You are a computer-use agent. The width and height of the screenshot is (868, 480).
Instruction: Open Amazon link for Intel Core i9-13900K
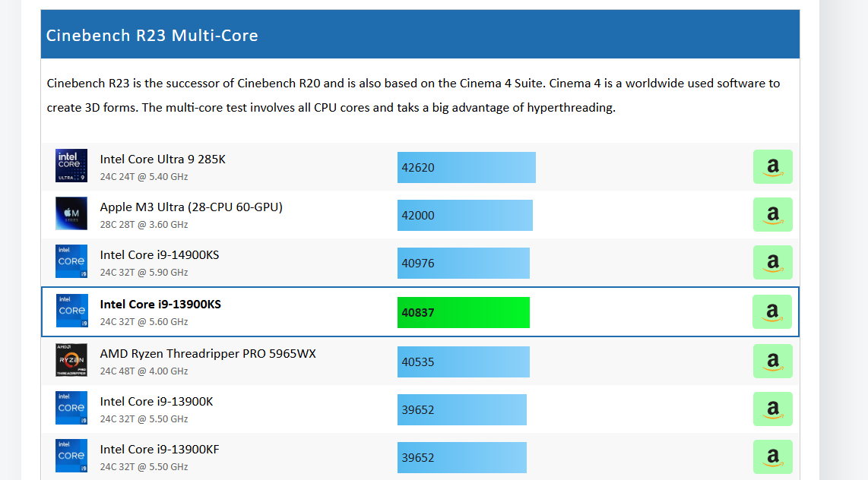pos(773,409)
